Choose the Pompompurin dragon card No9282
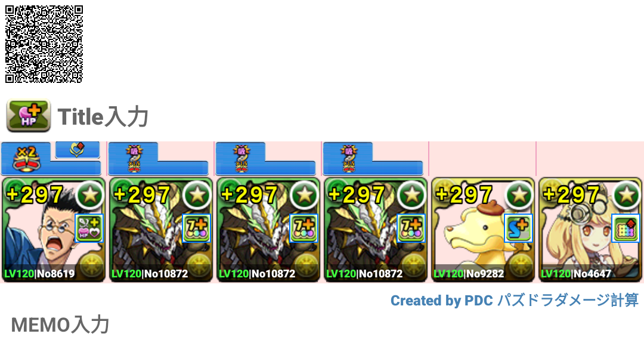The height and width of the screenshot is (343, 644). tap(483, 230)
